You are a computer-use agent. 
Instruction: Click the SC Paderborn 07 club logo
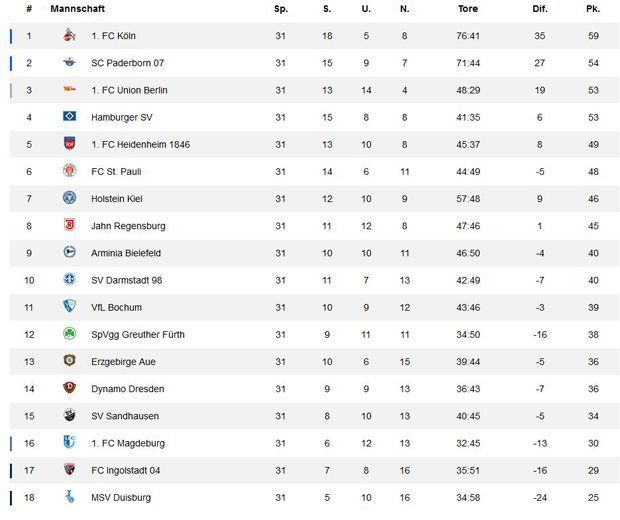click(69, 63)
